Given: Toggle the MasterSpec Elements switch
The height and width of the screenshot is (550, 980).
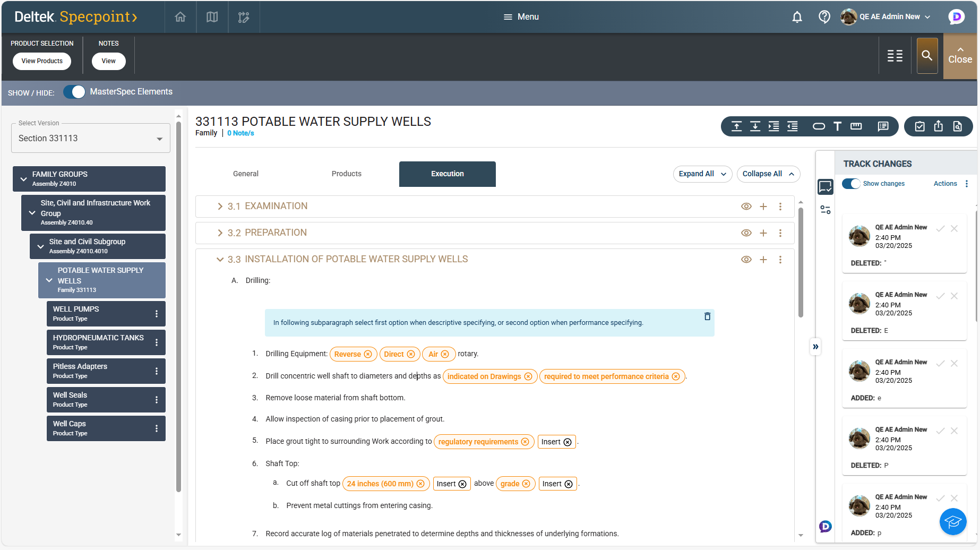Looking at the screenshot, I should coord(74,92).
